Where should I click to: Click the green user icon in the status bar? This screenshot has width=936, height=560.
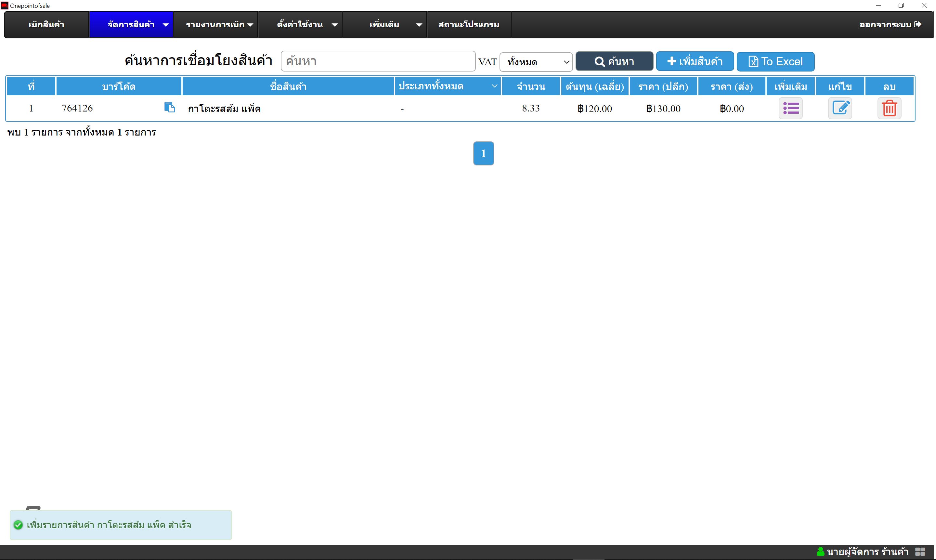tap(820, 552)
